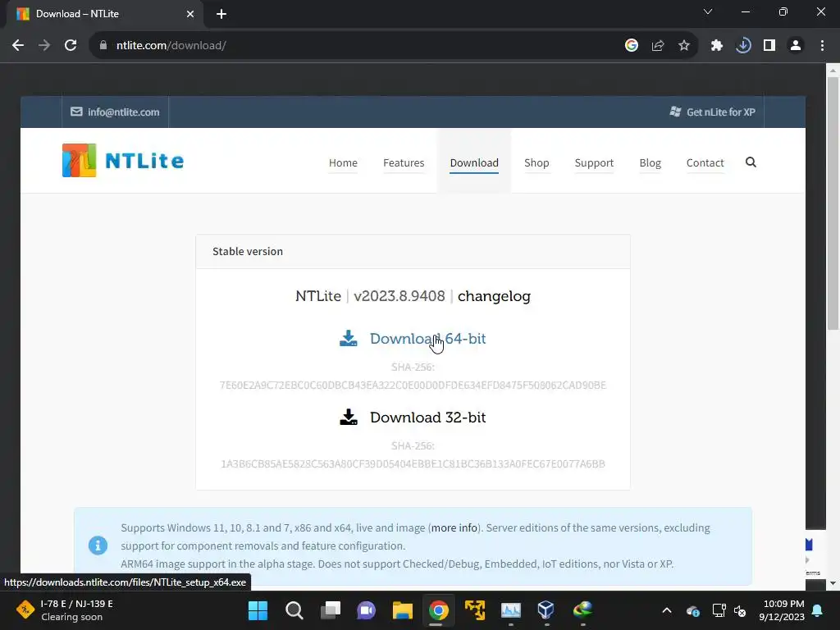Click the padlock site info icon
Viewport: 840px width, 630px height.
103,46
